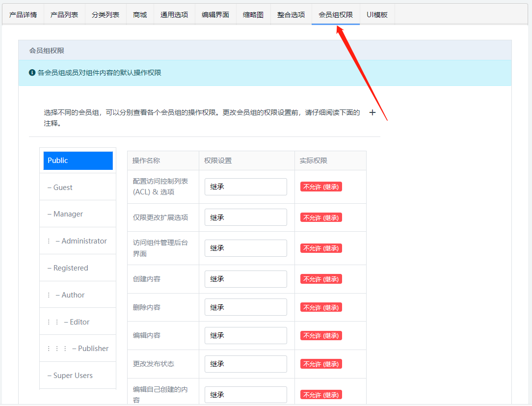Click the 不允许 (继承) badge for 编辑内容
The width and height of the screenshot is (532, 406).
click(x=321, y=336)
